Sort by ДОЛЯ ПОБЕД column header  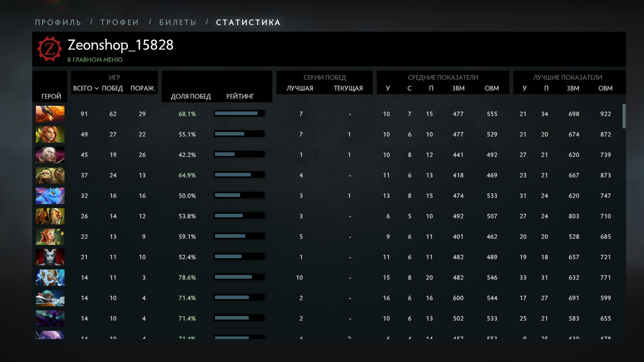(191, 97)
